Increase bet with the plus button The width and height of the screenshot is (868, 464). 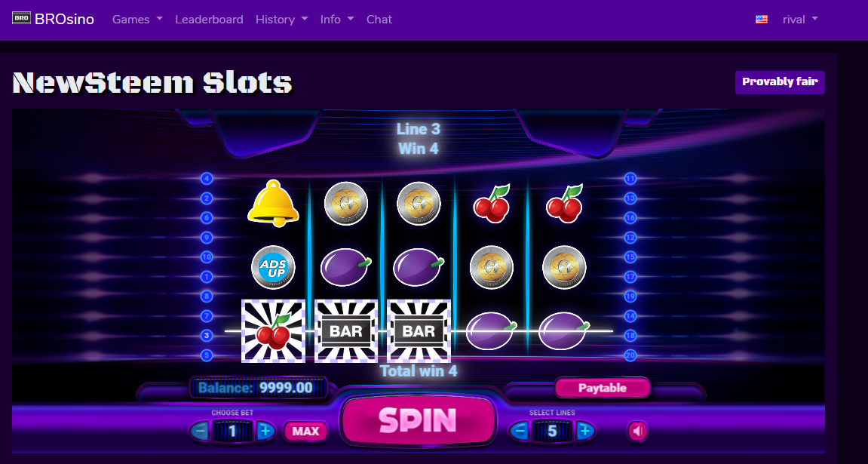tap(265, 431)
